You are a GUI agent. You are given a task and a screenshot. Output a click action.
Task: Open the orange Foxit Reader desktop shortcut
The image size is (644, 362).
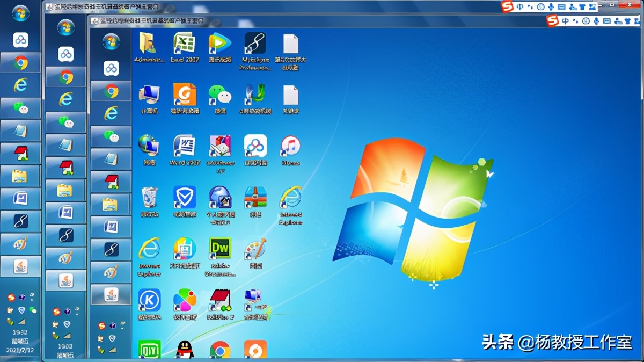tap(184, 99)
